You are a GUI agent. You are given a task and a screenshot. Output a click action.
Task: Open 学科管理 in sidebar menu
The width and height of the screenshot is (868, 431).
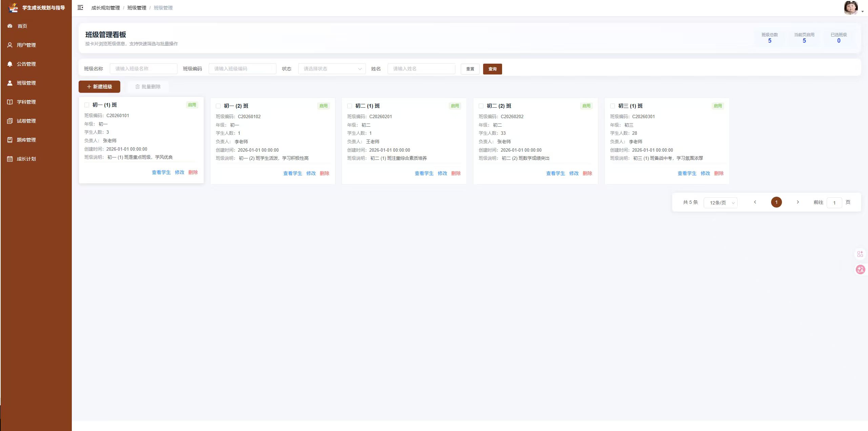coord(36,102)
